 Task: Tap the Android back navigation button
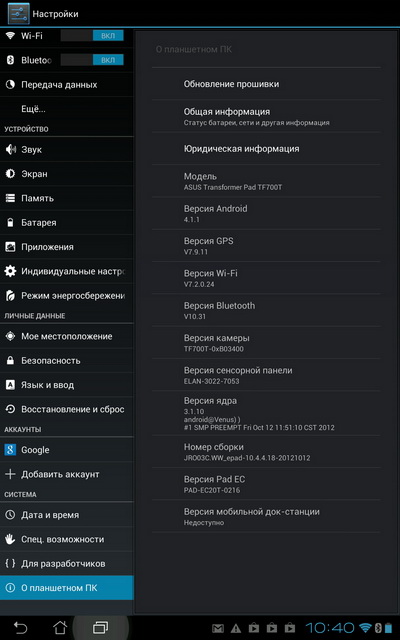tap(20, 627)
